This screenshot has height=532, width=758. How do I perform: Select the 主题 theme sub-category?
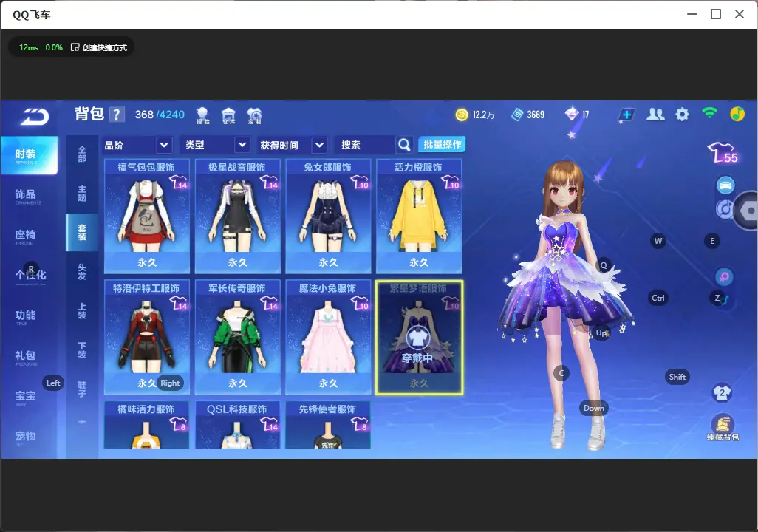pos(82,193)
